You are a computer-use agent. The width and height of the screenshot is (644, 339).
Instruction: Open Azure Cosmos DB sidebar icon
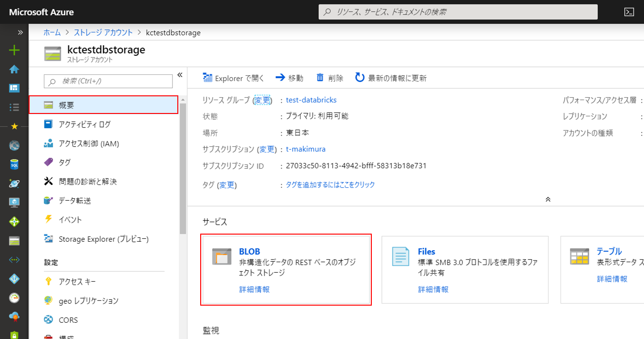click(14, 184)
